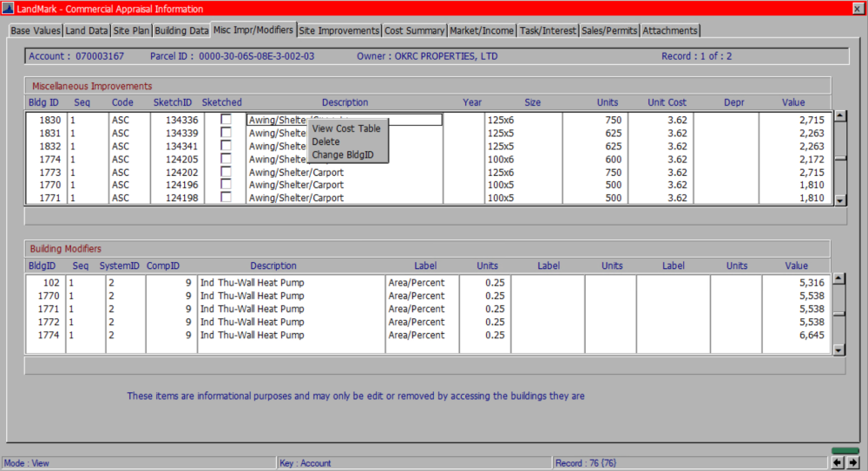Image resolution: width=868 pixels, height=471 pixels.
Task: Toggle Sketched checkbox for SketchID 124205
Action: 226,158
